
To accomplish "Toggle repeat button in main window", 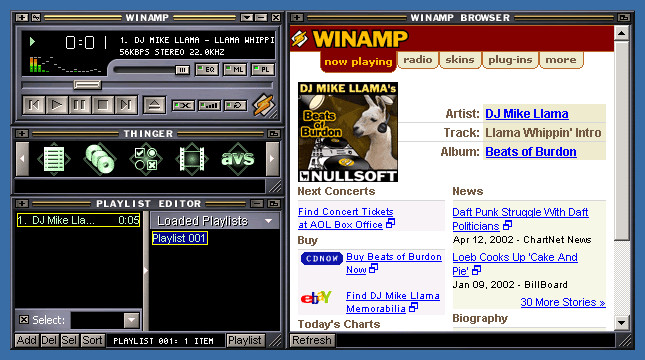I will [x=235, y=106].
